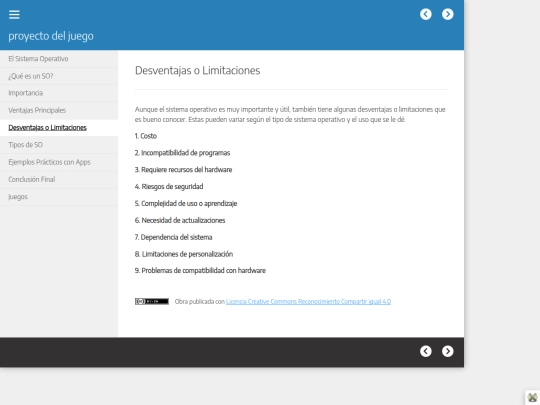The height and width of the screenshot is (405, 540).
Task: View the Conclusión Final page
Action: [59, 179]
